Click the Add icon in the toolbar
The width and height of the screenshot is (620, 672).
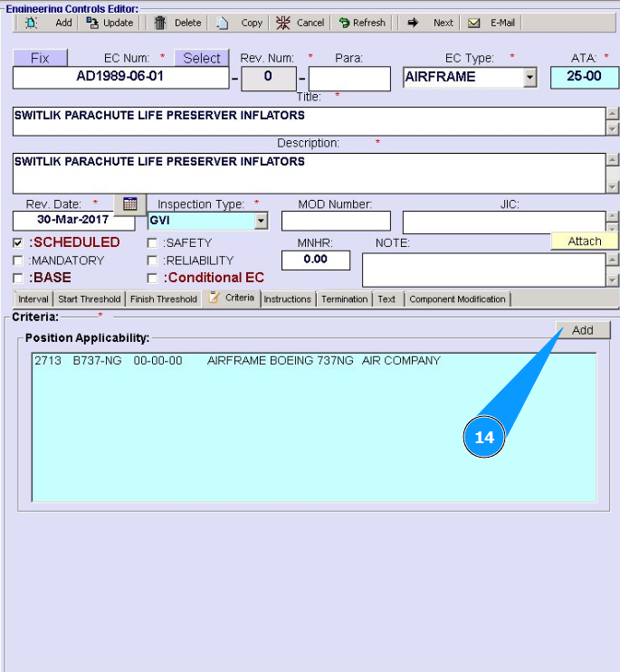pos(32,23)
